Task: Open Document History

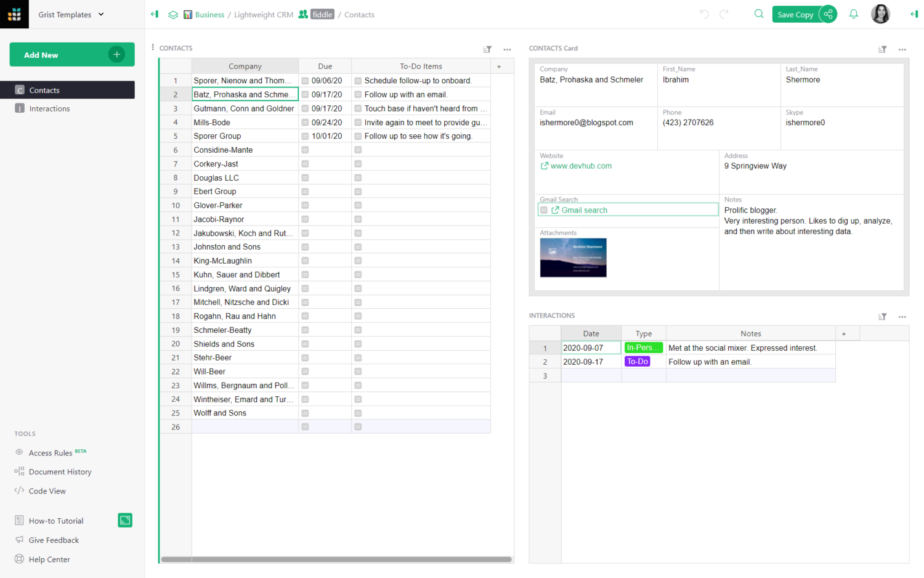Action: [59, 471]
